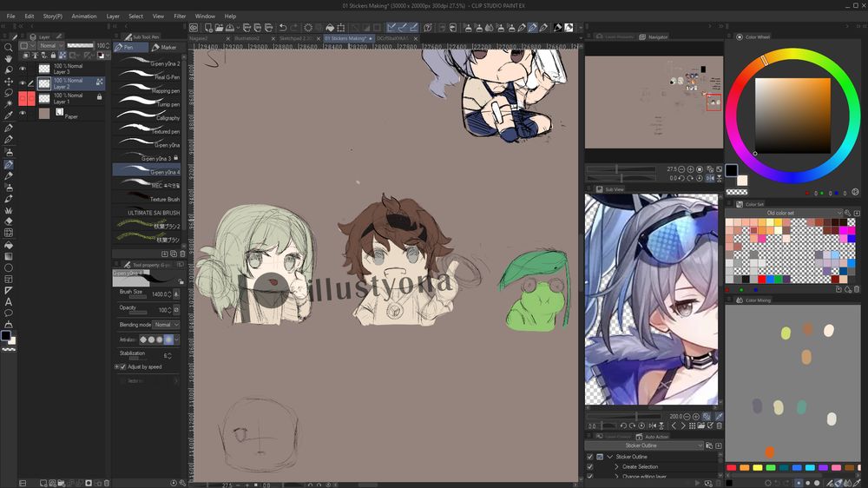The height and width of the screenshot is (488, 868).
Task: Open the layer Blending mode Normal dropdown
Action: tap(51, 45)
